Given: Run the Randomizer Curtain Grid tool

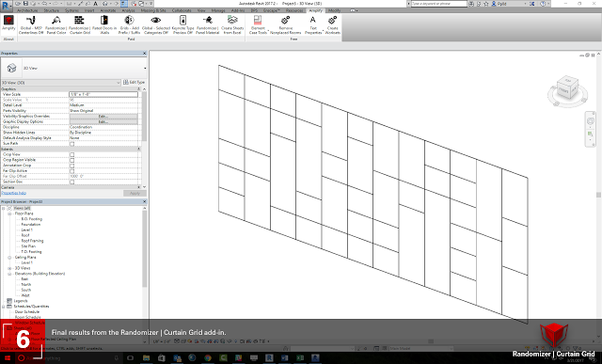Looking at the screenshot, I should 79,25.
